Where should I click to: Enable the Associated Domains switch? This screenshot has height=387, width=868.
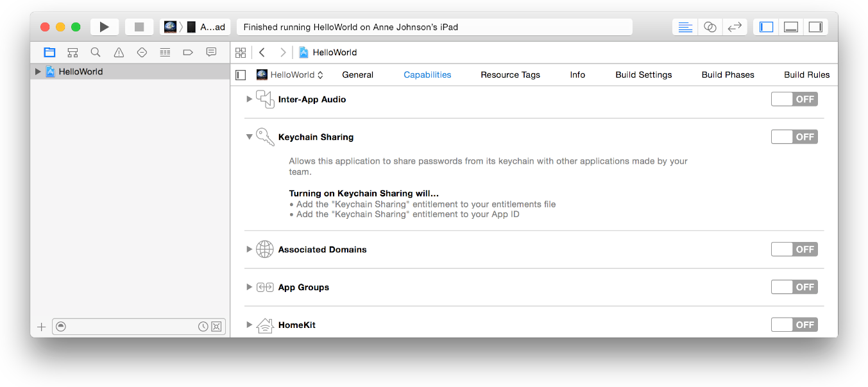click(x=794, y=249)
